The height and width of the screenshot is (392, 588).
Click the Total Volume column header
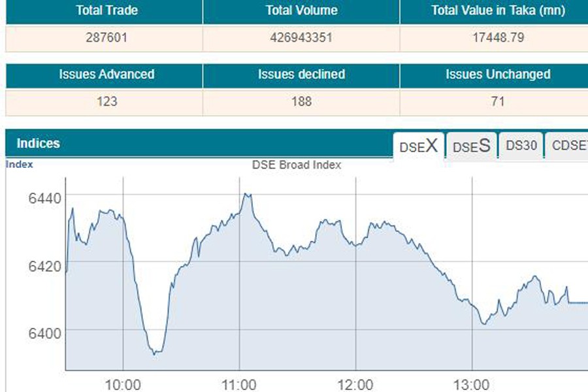(301, 10)
